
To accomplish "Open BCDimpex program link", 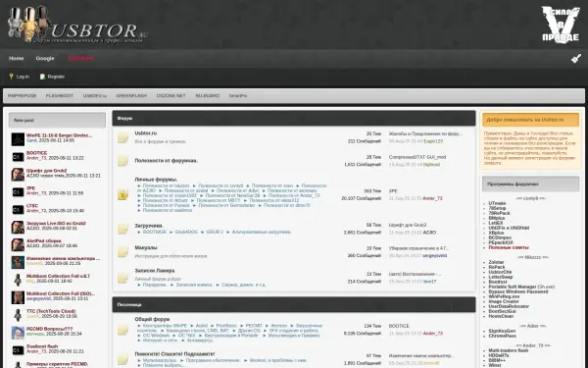I will coord(500,237).
